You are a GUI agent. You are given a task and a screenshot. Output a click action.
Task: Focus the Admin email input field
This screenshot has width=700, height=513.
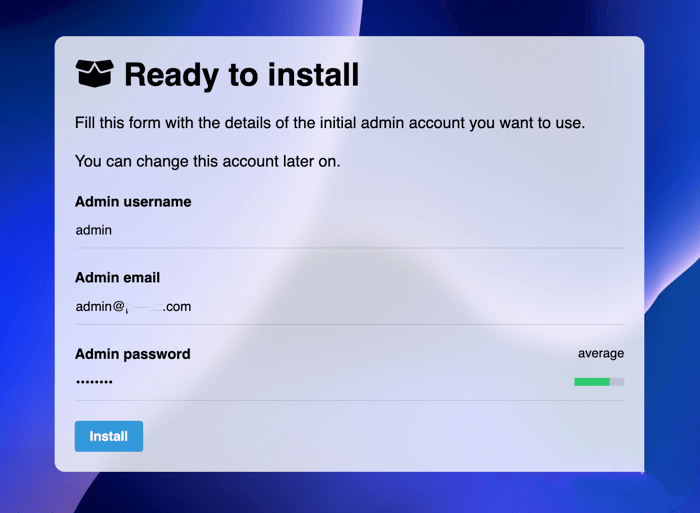[x=349, y=307]
